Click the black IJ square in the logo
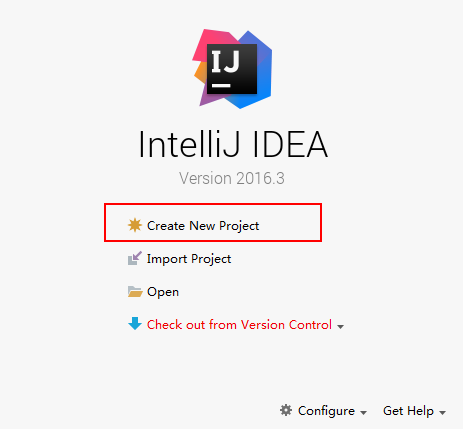Screen dimensions: 463x429 [232, 69]
